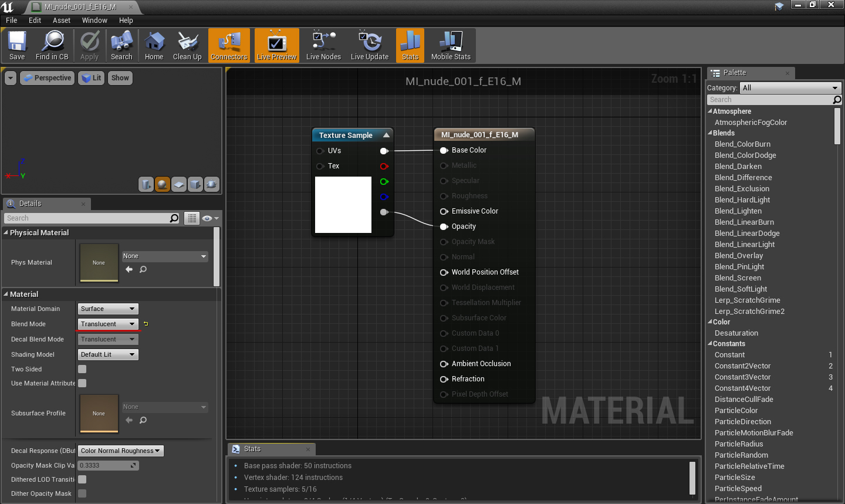The image size is (845, 504).
Task: Switch to the Stats tab
Action: point(252,449)
